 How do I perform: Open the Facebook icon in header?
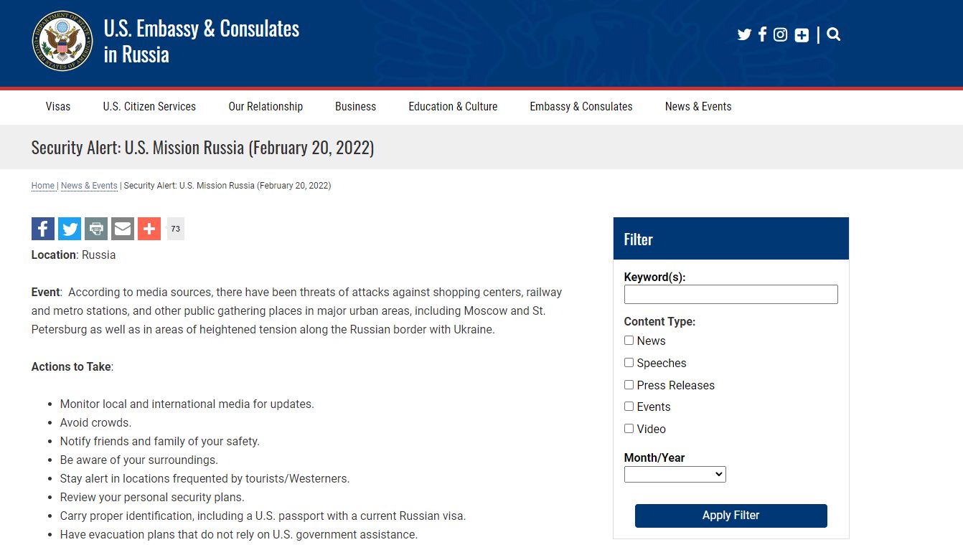click(762, 34)
